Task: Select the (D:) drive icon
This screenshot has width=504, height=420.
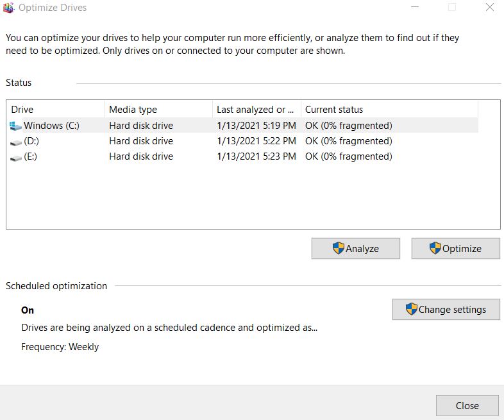Action: 16,142
